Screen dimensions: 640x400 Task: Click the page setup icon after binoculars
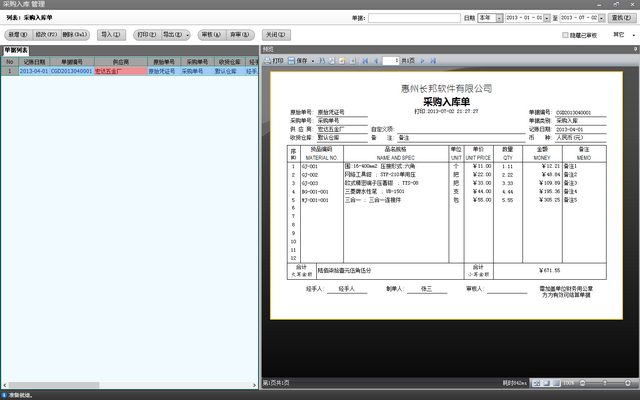coord(332,61)
